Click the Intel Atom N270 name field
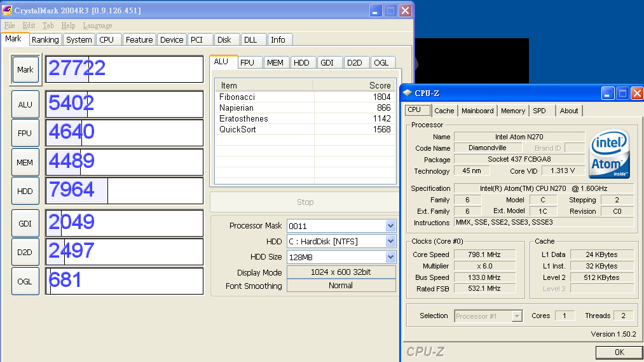Screen dimensions: 644x362 pyautogui.click(x=519, y=137)
